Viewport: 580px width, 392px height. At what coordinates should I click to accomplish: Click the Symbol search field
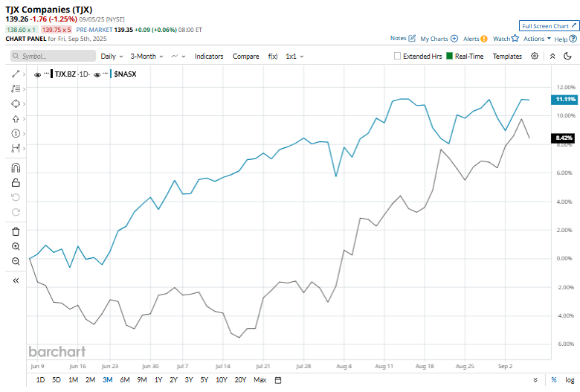[x=54, y=56]
